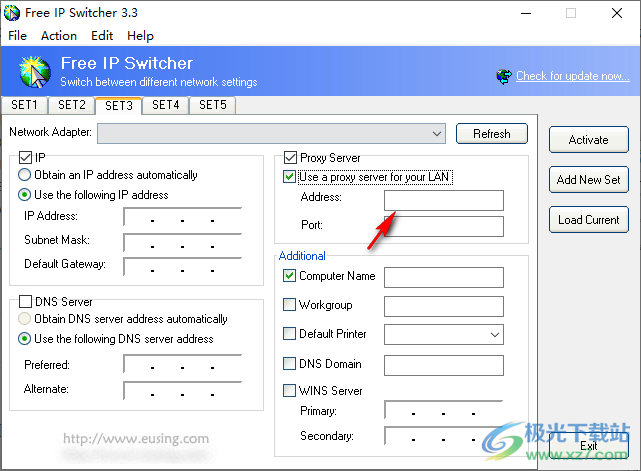Select the SET3 tab

coord(119,105)
